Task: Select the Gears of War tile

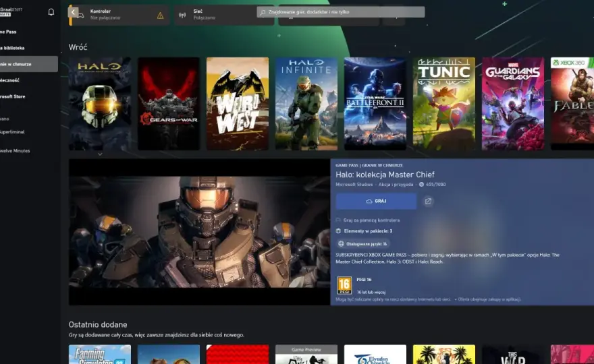Action: click(169, 104)
